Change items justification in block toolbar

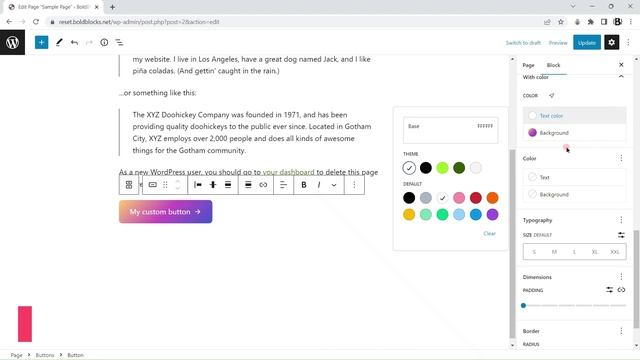click(198, 185)
